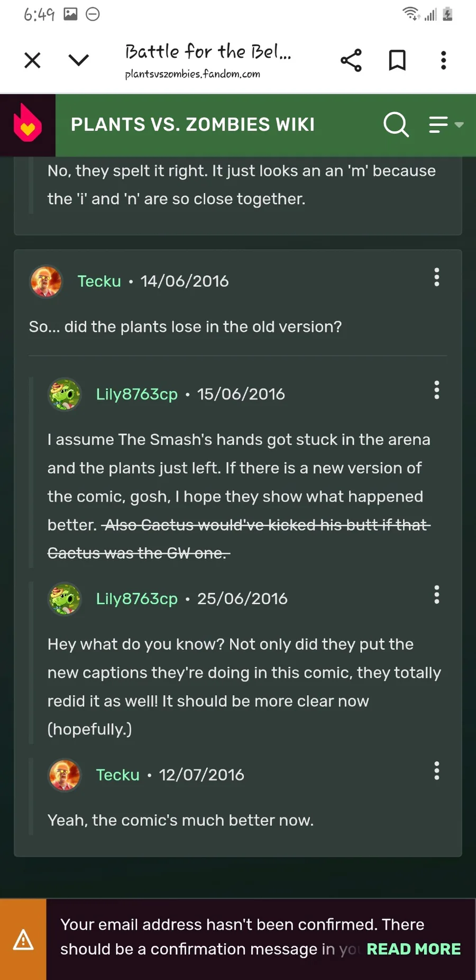The width and height of the screenshot is (476, 980).
Task: Open the browser three-dot overflow menu
Action: (443, 60)
